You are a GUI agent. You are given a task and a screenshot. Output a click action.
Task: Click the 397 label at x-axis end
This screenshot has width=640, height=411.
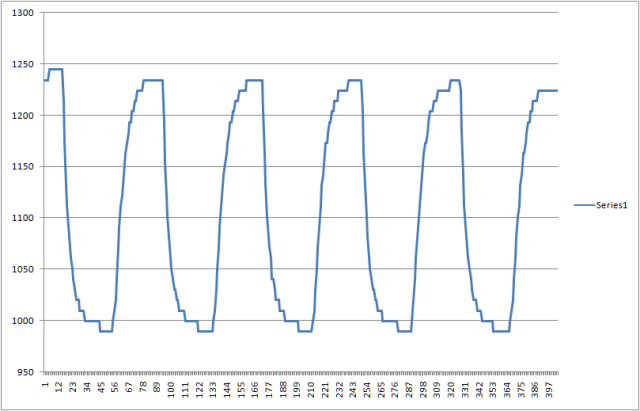click(549, 386)
